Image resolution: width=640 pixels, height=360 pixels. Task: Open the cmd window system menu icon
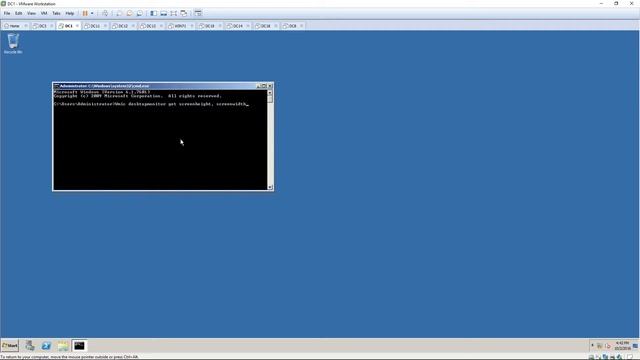56,86
